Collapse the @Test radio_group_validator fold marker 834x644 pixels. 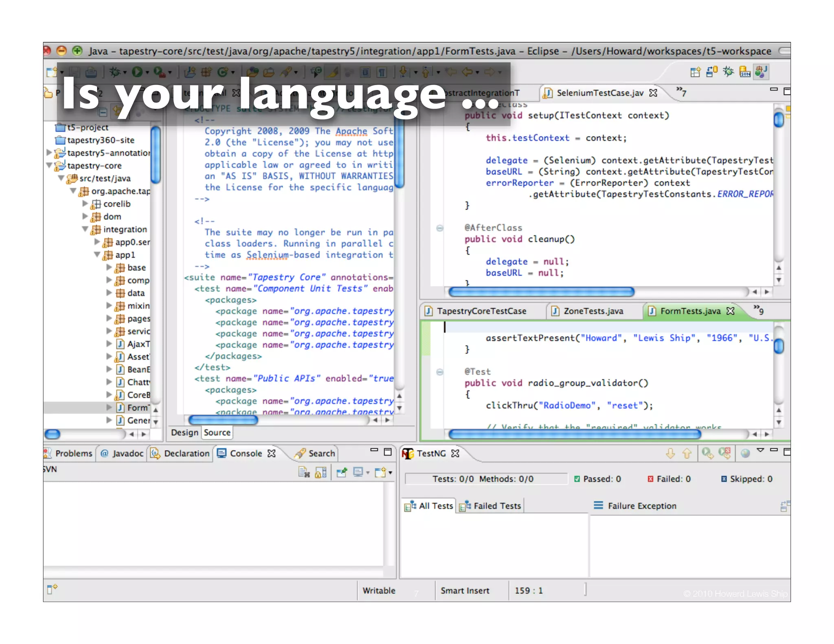pos(440,372)
